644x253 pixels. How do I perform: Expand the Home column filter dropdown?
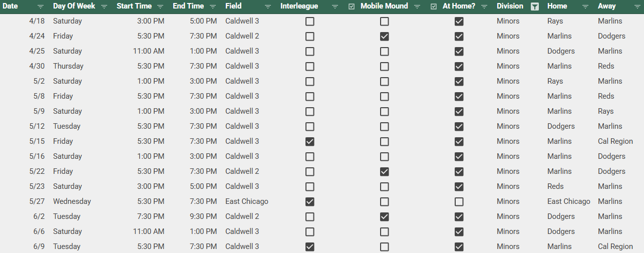tap(585, 7)
